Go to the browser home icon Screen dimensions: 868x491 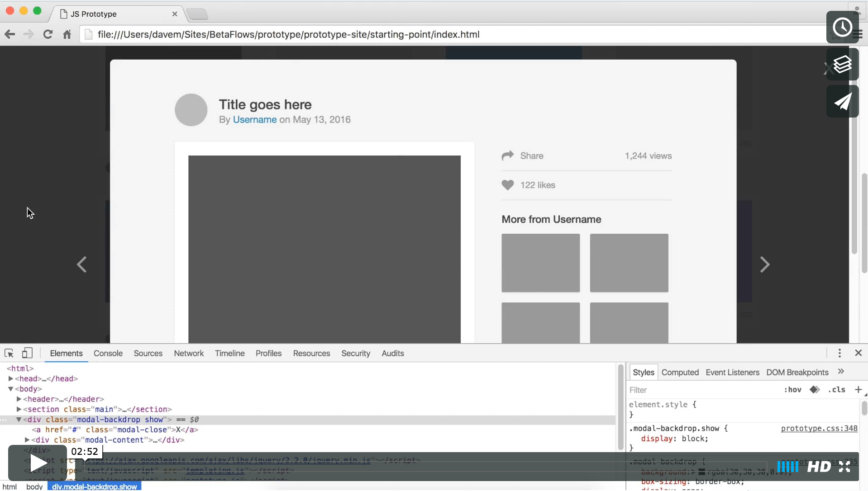67,34
